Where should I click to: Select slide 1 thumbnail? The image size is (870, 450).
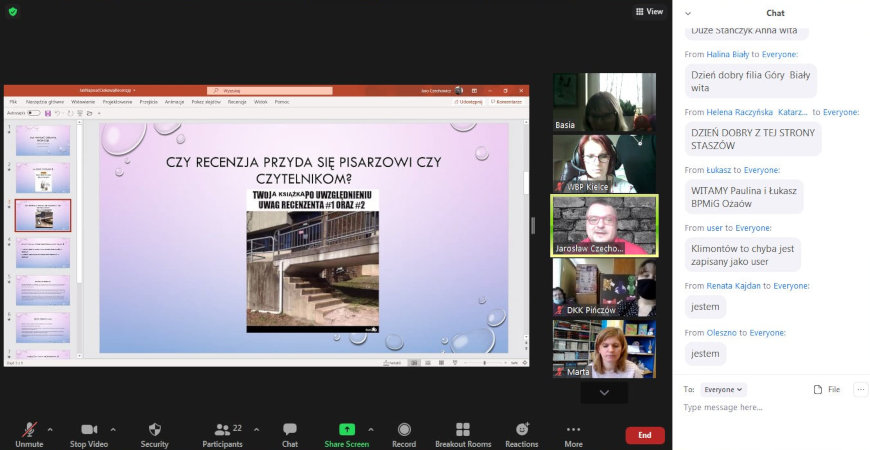pos(43,140)
